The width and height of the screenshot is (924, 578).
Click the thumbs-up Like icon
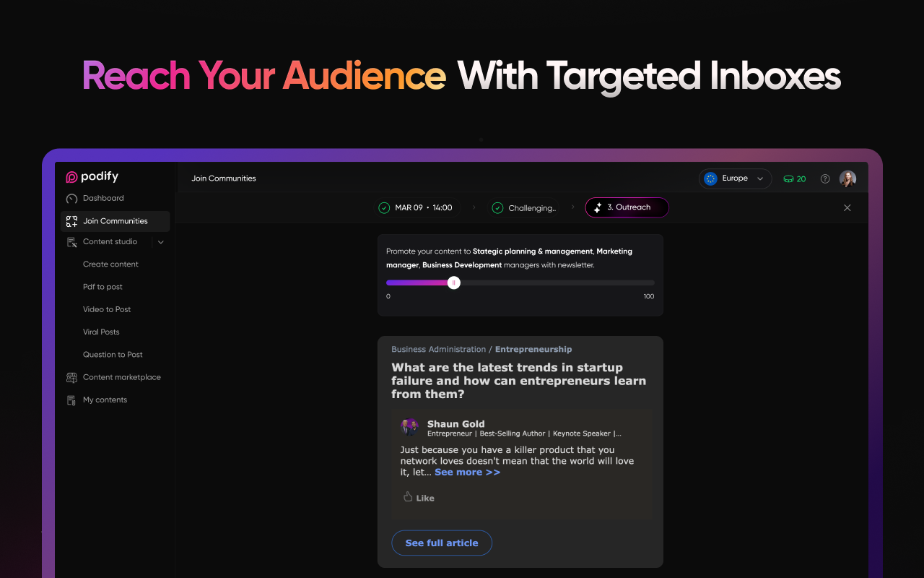click(x=408, y=497)
